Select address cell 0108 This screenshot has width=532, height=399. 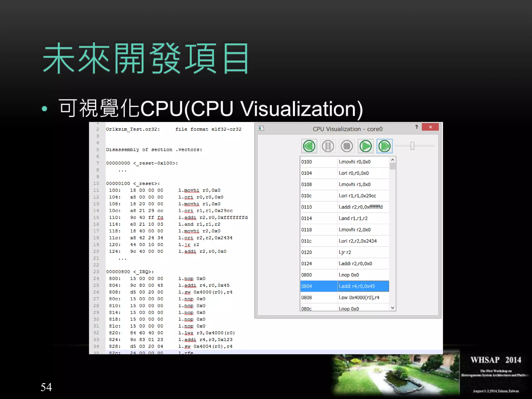point(319,184)
